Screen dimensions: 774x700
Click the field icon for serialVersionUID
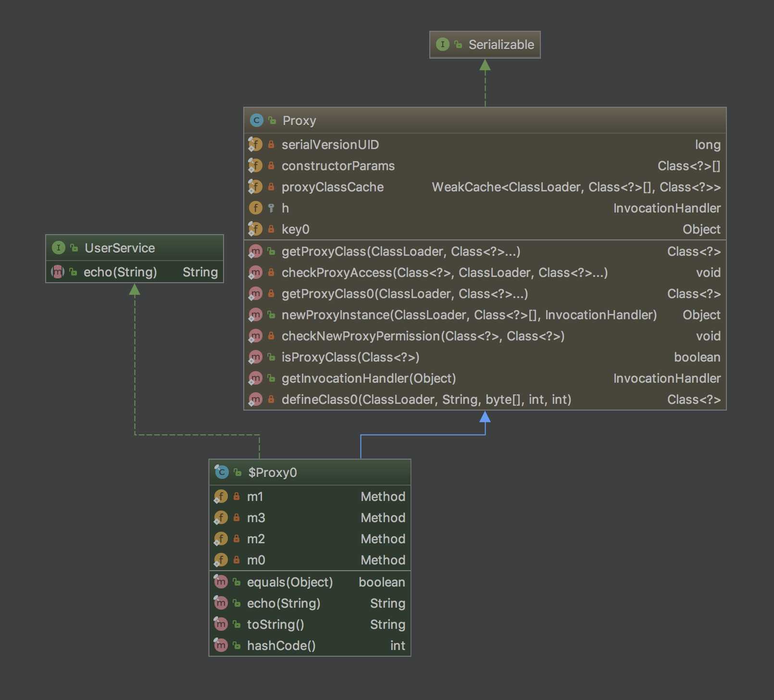(255, 144)
